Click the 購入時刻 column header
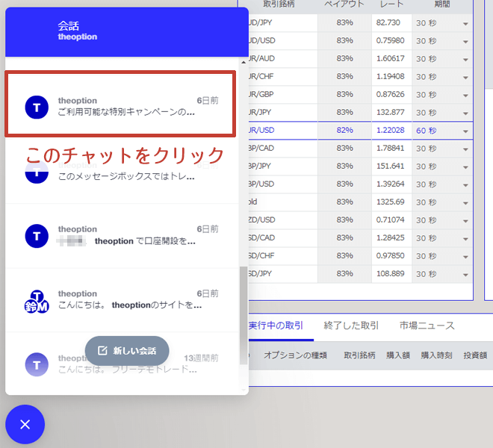This screenshot has width=493, height=448. tap(437, 355)
